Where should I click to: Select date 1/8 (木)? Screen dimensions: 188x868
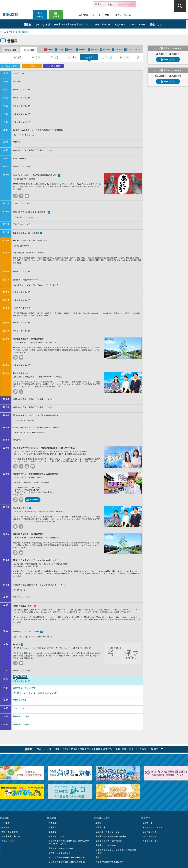(x=71, y=58)
